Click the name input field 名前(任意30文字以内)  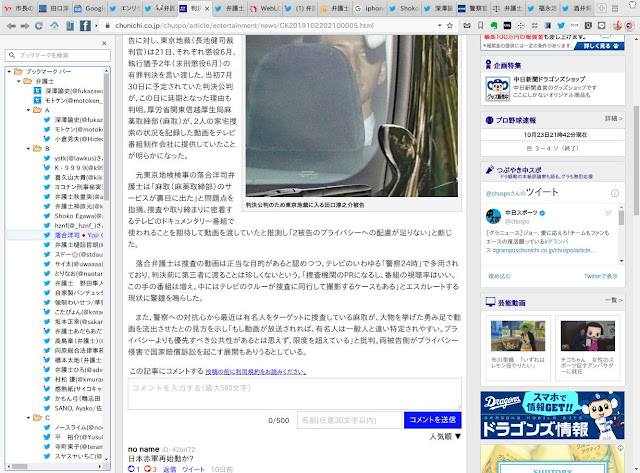[349, 420]
